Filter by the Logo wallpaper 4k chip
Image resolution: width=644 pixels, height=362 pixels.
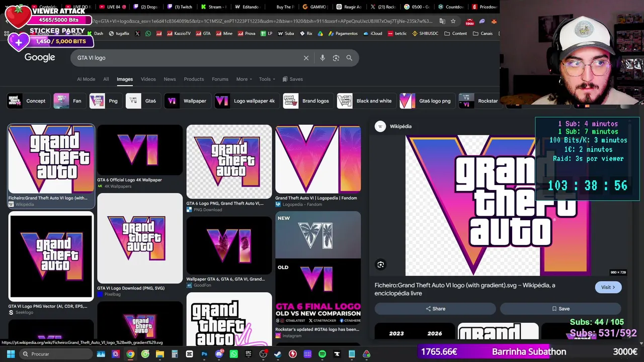[x=247, y=101]
